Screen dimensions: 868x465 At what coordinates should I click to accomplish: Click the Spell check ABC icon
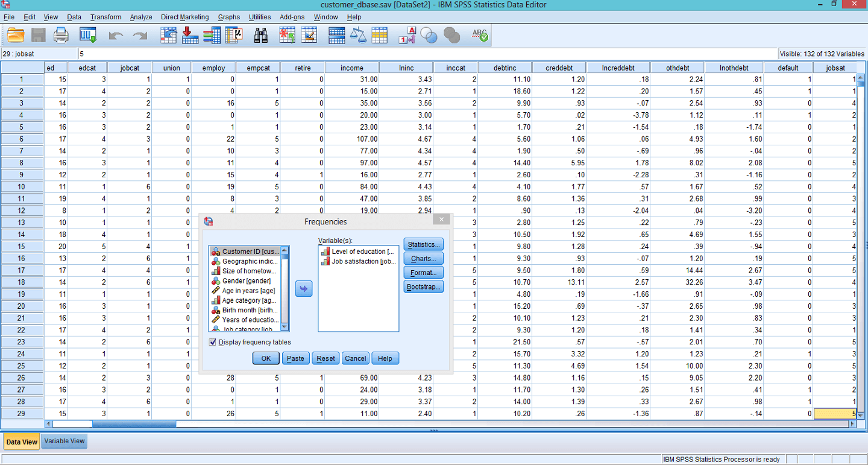[480, 36]
